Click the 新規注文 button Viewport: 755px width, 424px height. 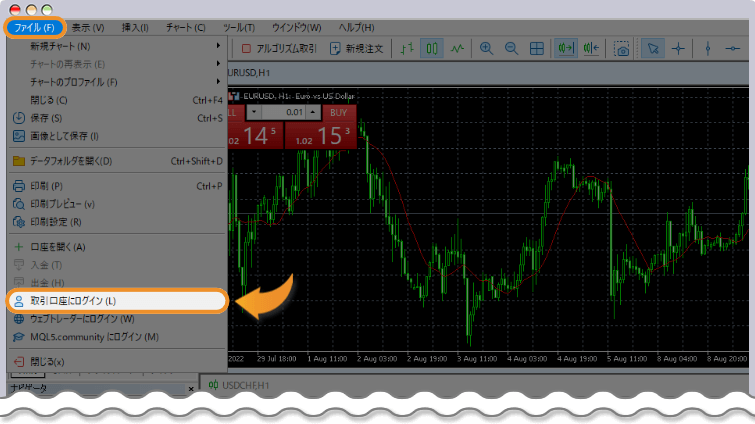358,47
